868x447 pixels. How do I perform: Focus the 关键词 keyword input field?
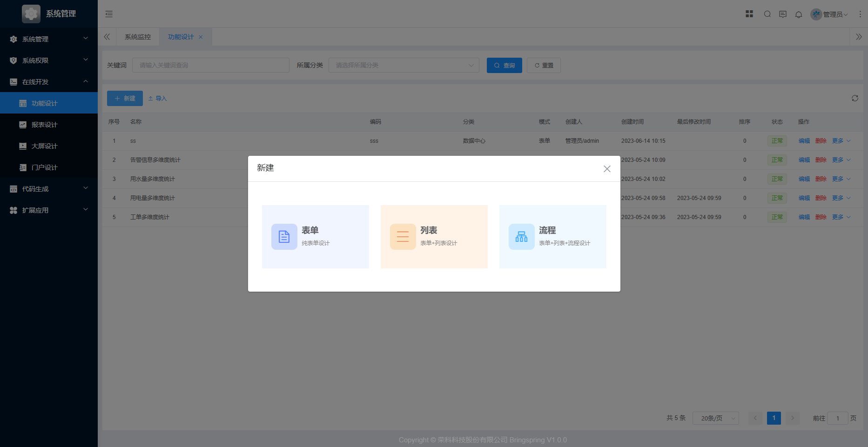(210, 65)
